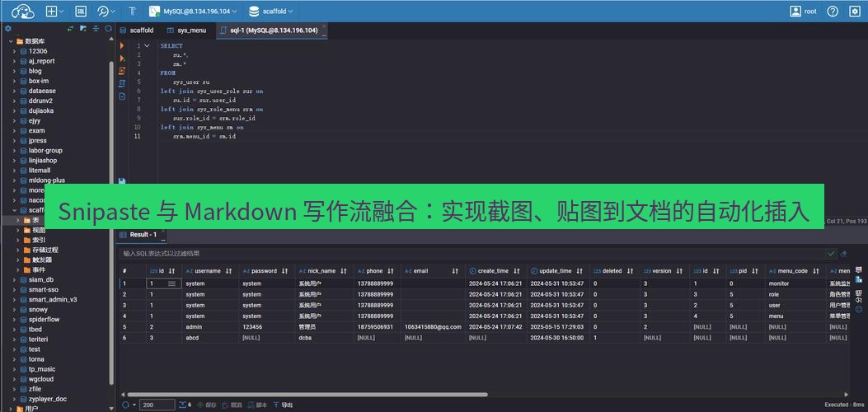Select the Result - 1 tab
The height and width of the screenshot is (412, 868).
pyautogui.click(x=143, y=235)
